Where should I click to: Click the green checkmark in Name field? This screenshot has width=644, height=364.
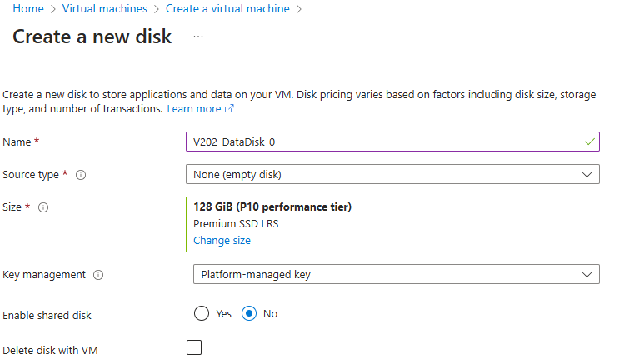[x=590, y=142]
